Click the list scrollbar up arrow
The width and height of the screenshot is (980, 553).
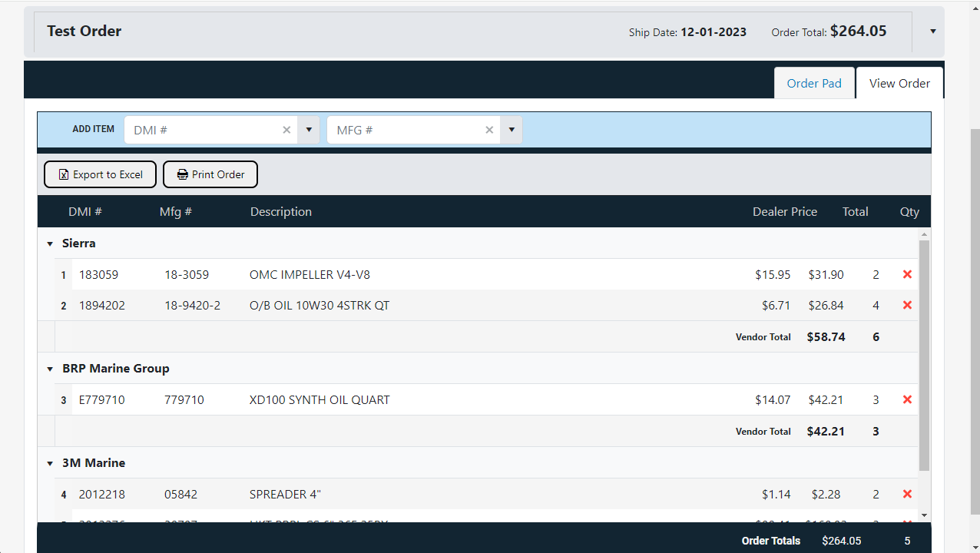(925, 233)
